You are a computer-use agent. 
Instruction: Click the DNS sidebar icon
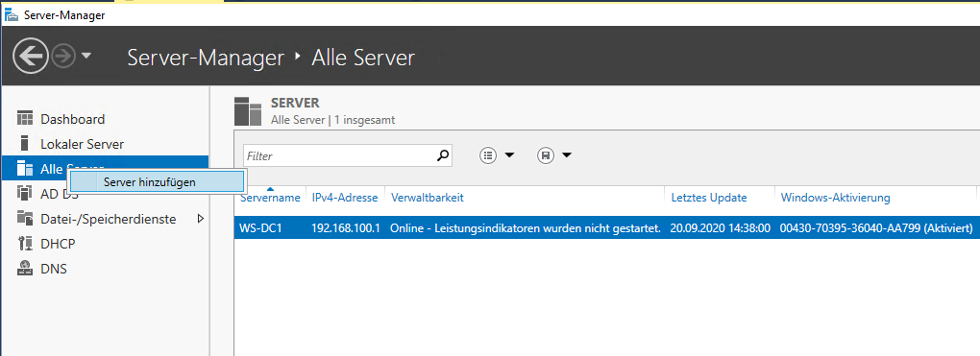pos(24,269)
